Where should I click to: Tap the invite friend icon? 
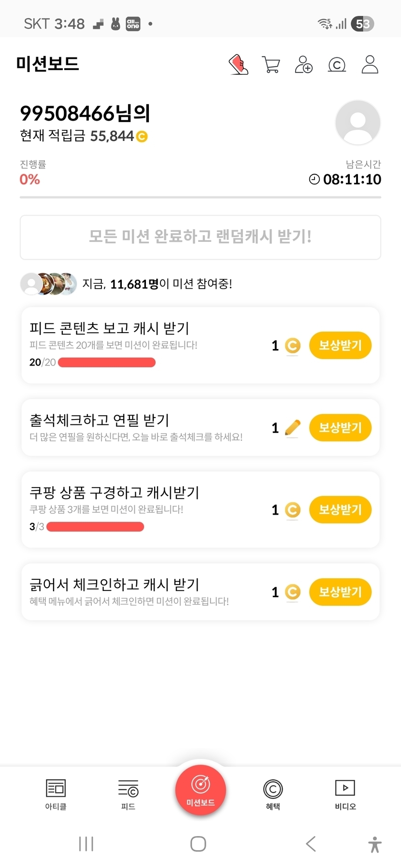coord(303,65)
